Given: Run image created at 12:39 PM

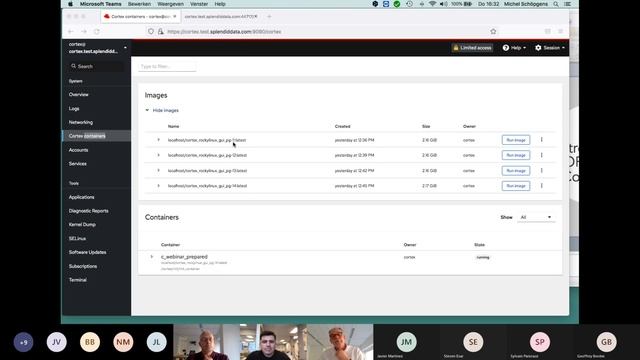Looking at the screenshot, I should [x=516, y=155].
